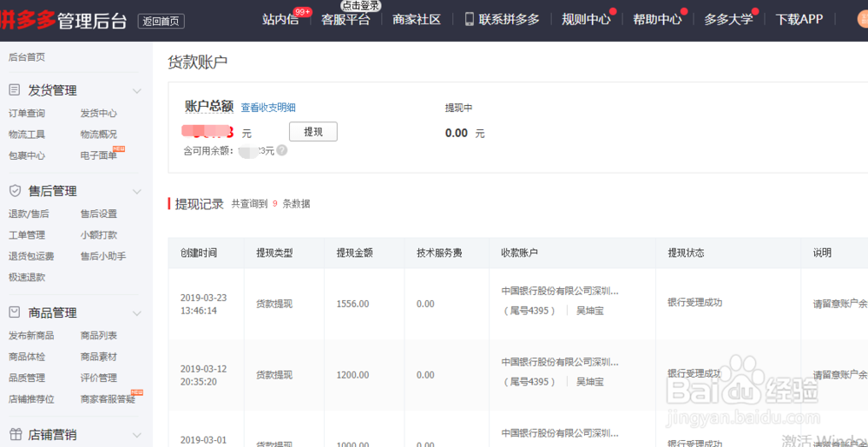The width and height of the screenshot is (868, 447).
Task: Click the 账户总额 label
Action: point(209,106)
